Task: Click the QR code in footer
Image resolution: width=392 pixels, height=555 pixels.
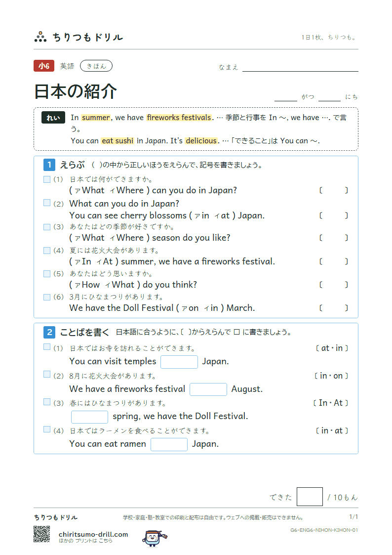Action: [x=41, y=534]
